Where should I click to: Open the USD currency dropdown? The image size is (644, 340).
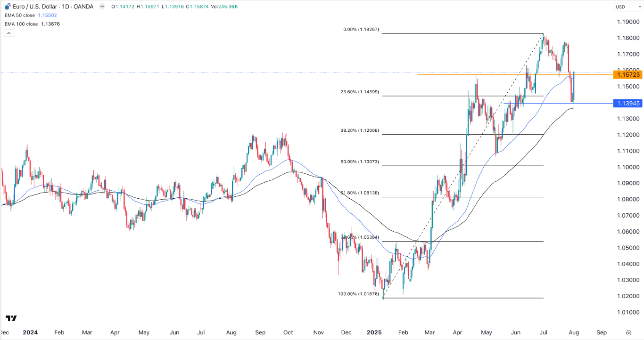(x=626, y=7)
